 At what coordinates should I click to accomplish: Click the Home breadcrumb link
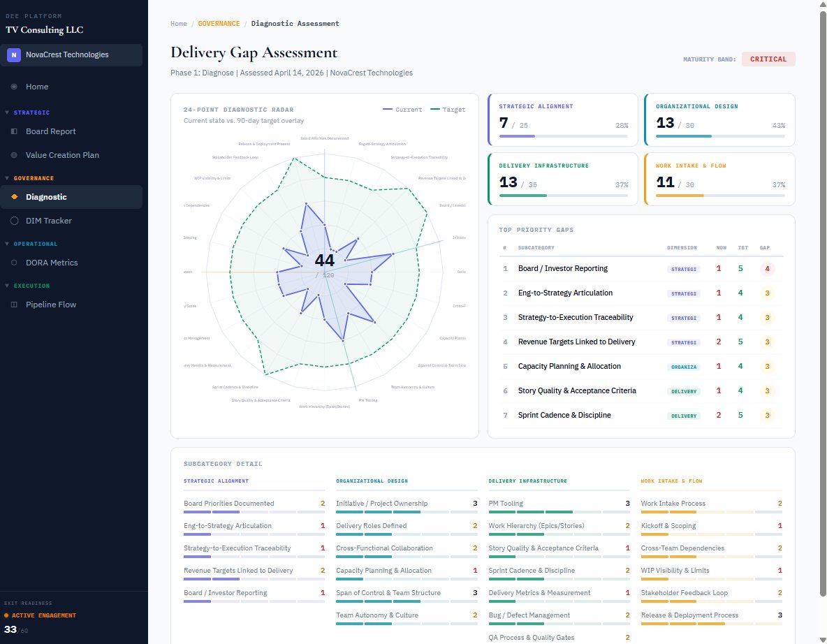[x=179, y=24]
